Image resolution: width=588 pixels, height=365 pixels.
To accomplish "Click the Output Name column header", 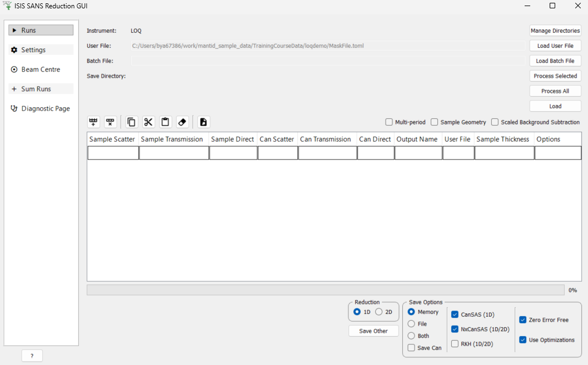I will pos(418,139).
